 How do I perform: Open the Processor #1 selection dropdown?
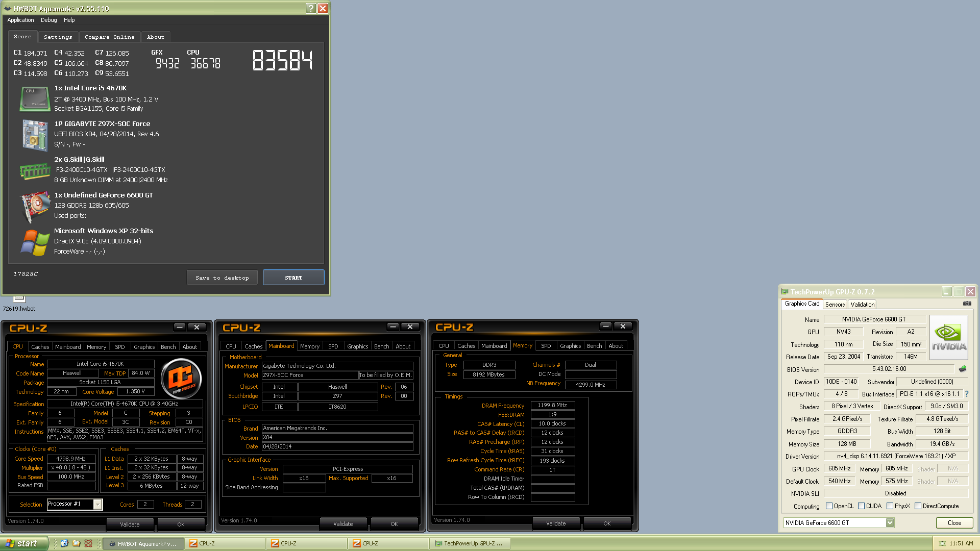(97, 504)
